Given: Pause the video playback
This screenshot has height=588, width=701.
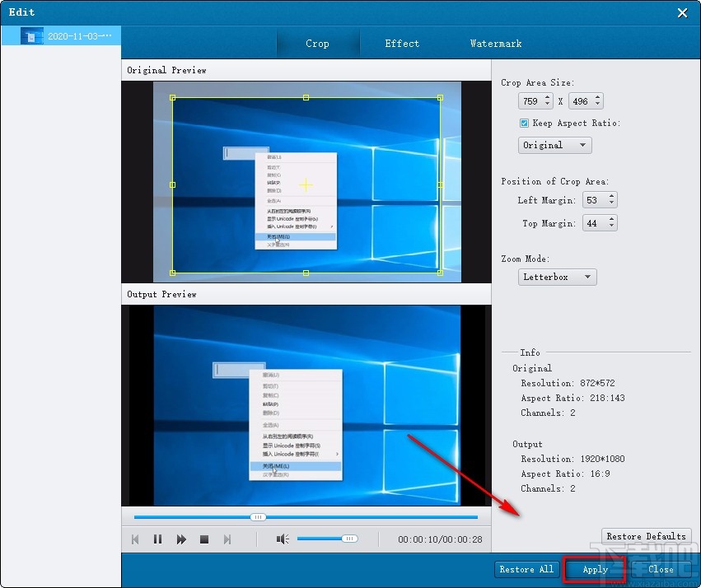Looking at the screenshot, I should click(157, 539).
